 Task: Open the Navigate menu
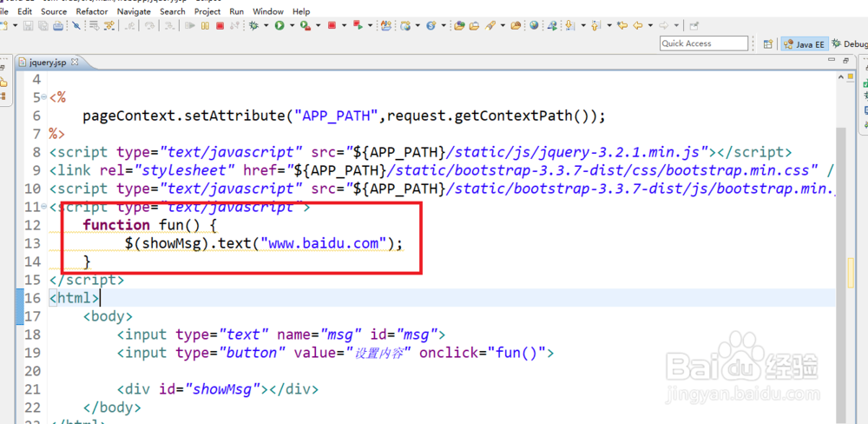pyautogui.click(x=134, y=11)
